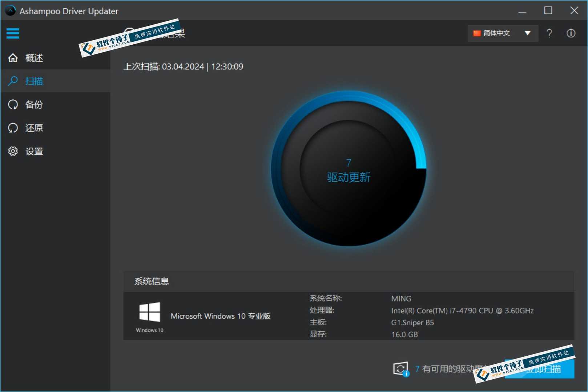Click the driver update monitor icon

[x=401, y=369]
